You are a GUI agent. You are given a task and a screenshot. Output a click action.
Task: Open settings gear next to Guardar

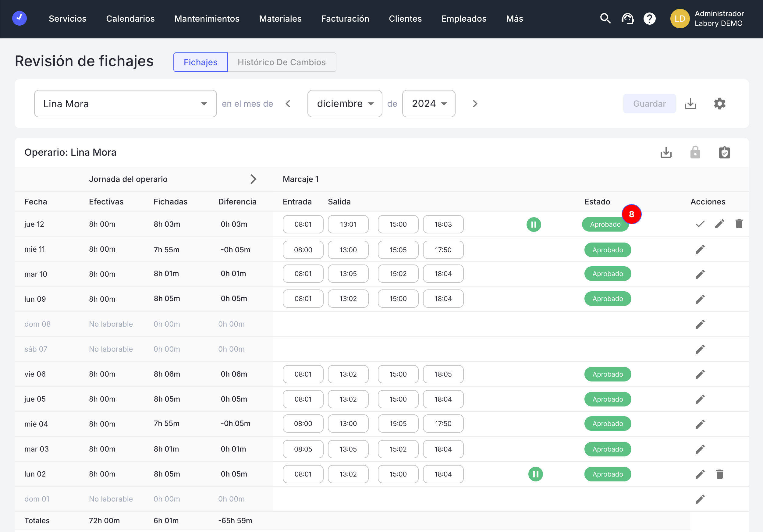[x=719, y=104]
